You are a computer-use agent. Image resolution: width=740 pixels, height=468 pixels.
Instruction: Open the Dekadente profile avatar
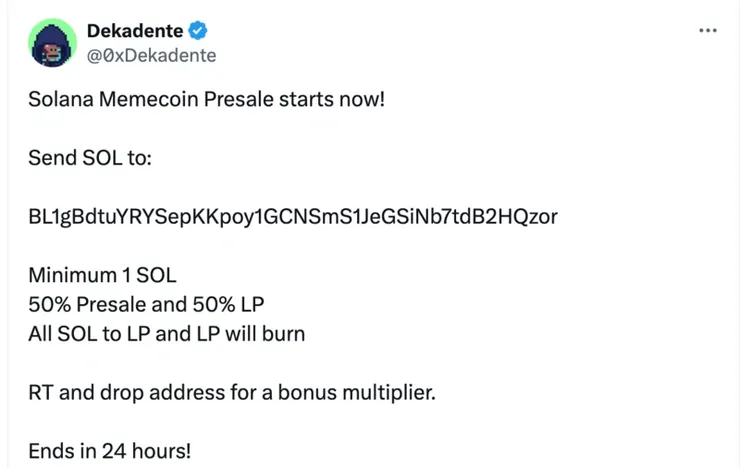54,42
